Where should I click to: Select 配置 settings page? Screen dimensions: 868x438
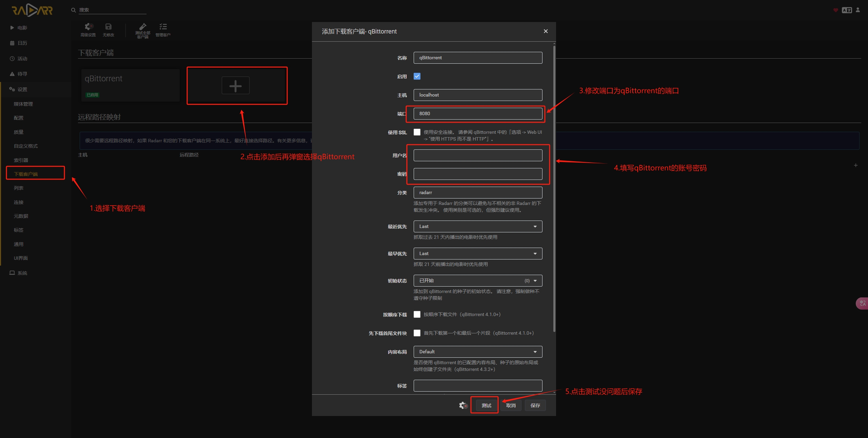pos(19,118)
